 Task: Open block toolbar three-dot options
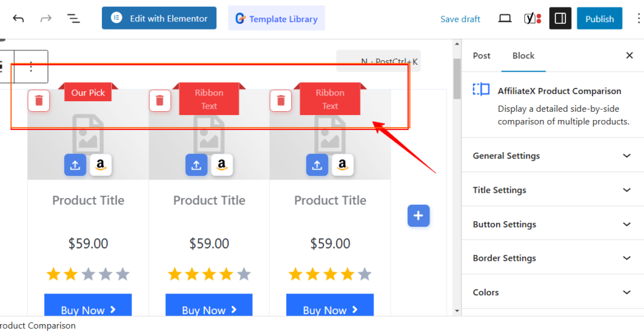(x=31, y=67)
